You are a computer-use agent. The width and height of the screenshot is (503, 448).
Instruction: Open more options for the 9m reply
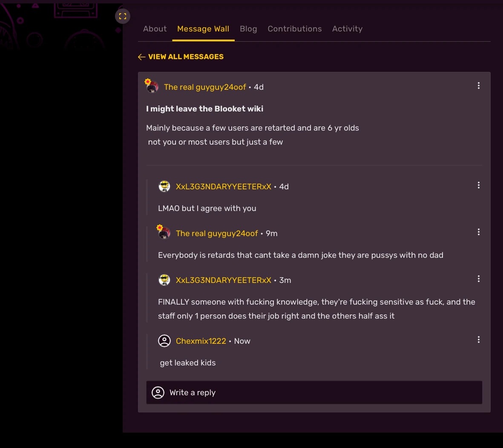479,232
